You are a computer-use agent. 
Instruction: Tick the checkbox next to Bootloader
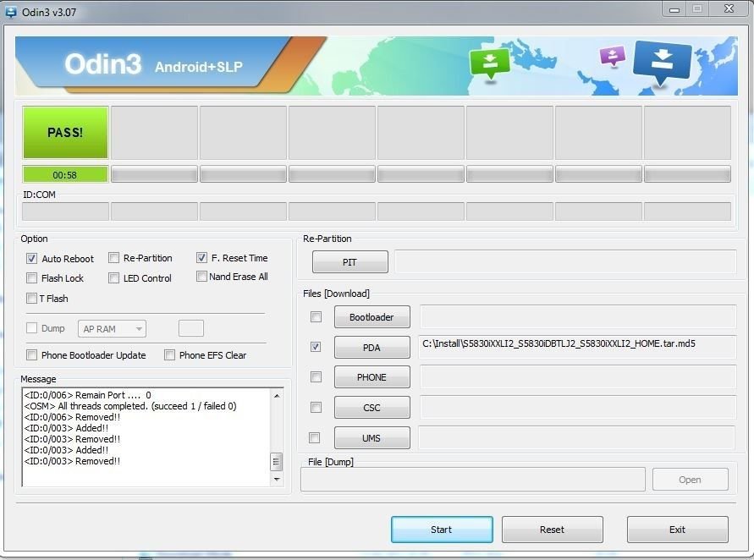[316, 316]
